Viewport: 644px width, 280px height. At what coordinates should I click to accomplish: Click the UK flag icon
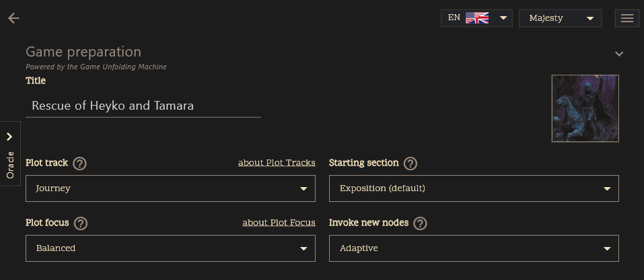click(477, 18)
